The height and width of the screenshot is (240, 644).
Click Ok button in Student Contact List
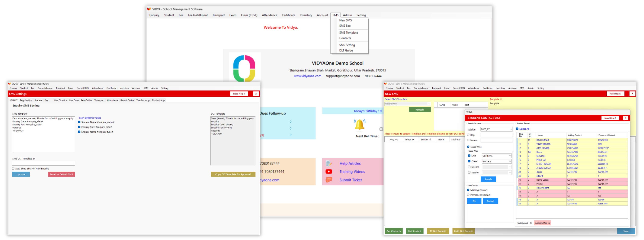474,201
